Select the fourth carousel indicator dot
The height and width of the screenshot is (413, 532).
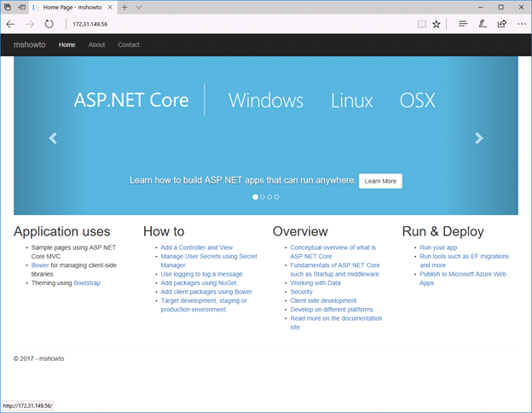click(276, 197)
